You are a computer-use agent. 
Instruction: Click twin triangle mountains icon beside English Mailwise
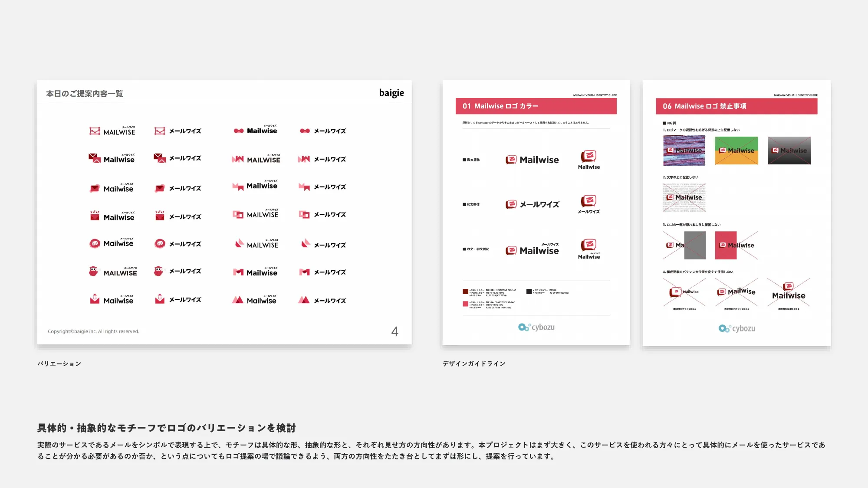pos(237,300)
